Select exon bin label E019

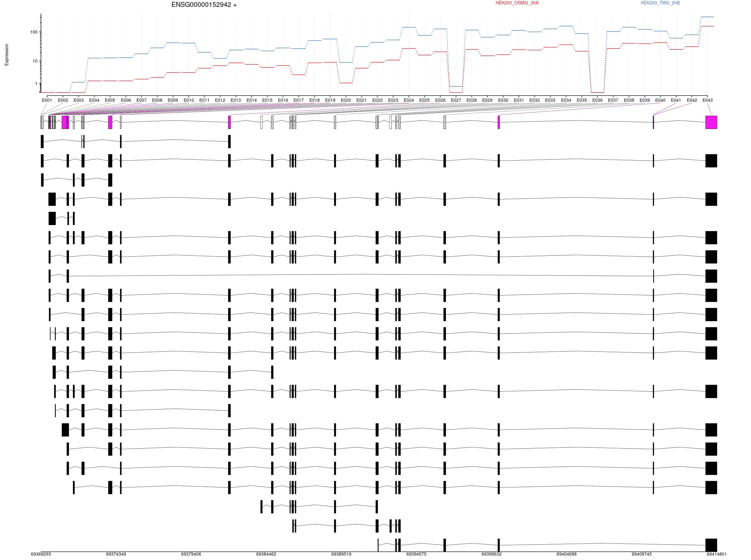(x=330, y=100)
